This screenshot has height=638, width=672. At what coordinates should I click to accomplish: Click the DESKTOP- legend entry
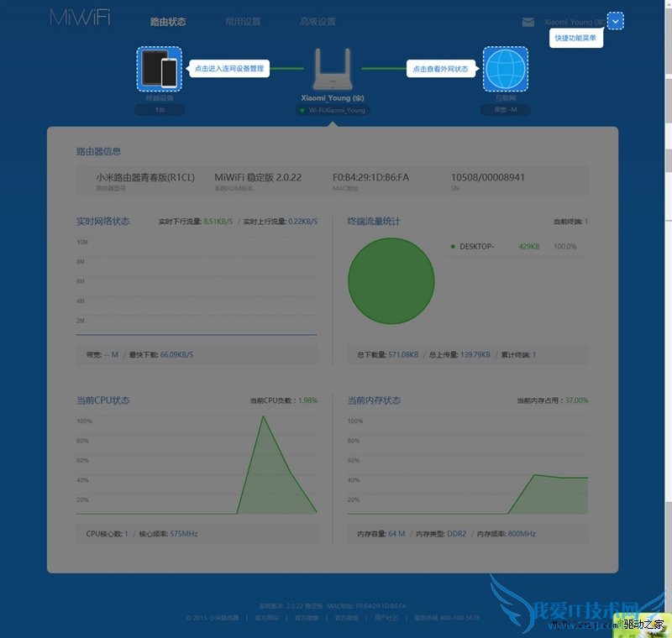coord(476,246)
